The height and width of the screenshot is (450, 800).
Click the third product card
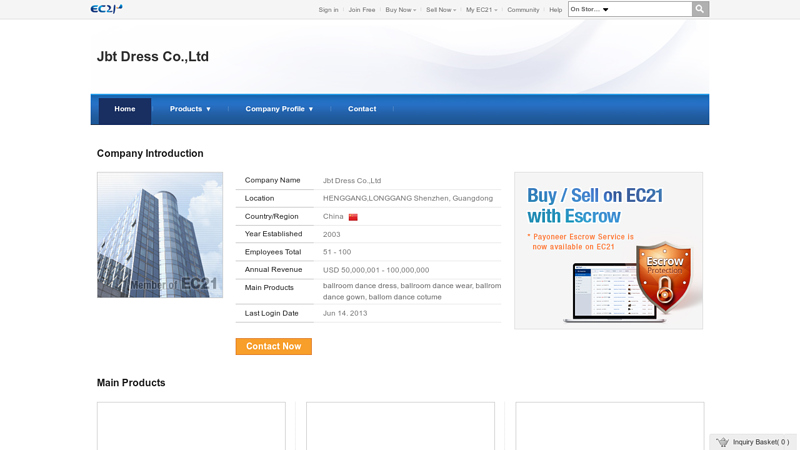[x=610, y=426]
